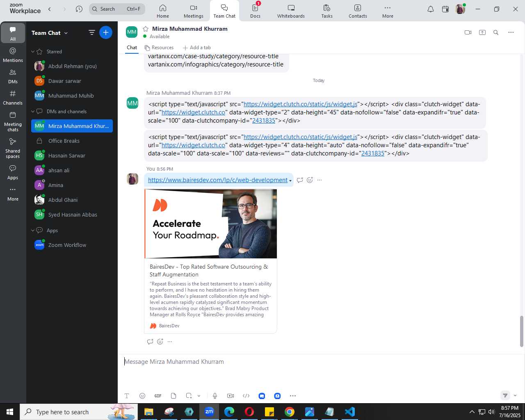Open the profile avatar menu
525x420 pixels.
pyautogui.click(x=460, y=9)
